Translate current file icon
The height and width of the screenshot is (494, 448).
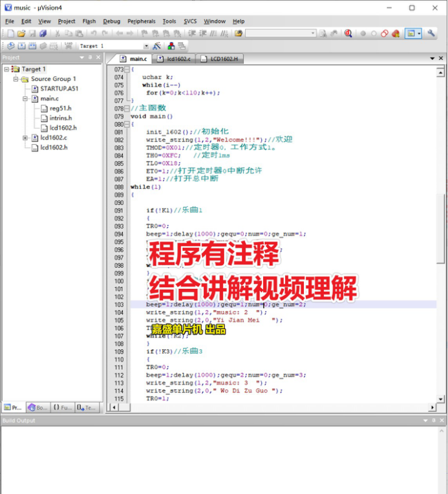[x=11, y=46]
